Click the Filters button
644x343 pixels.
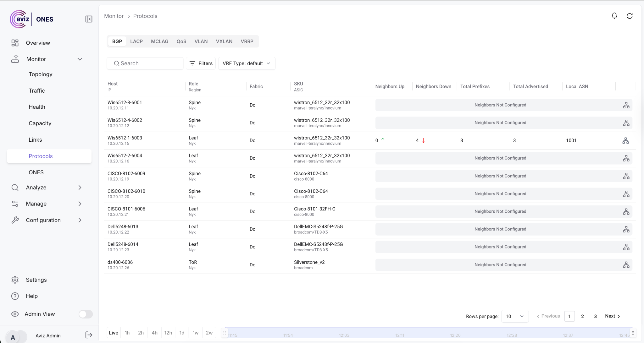pos(201,63)
